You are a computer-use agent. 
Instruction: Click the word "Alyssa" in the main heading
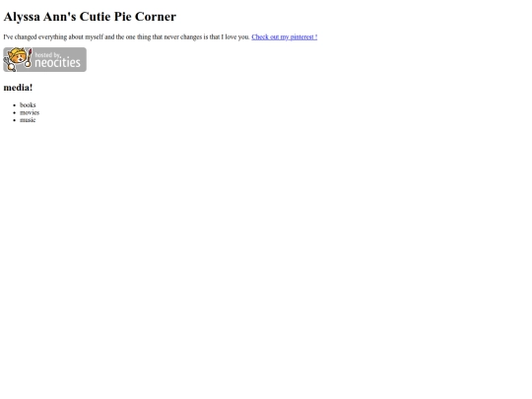[x=22, y=17]
